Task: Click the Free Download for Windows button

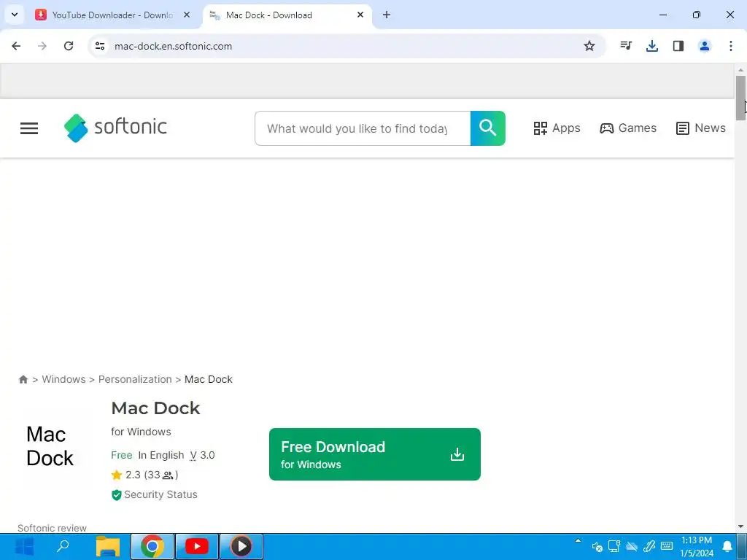Action: (374, 454)
